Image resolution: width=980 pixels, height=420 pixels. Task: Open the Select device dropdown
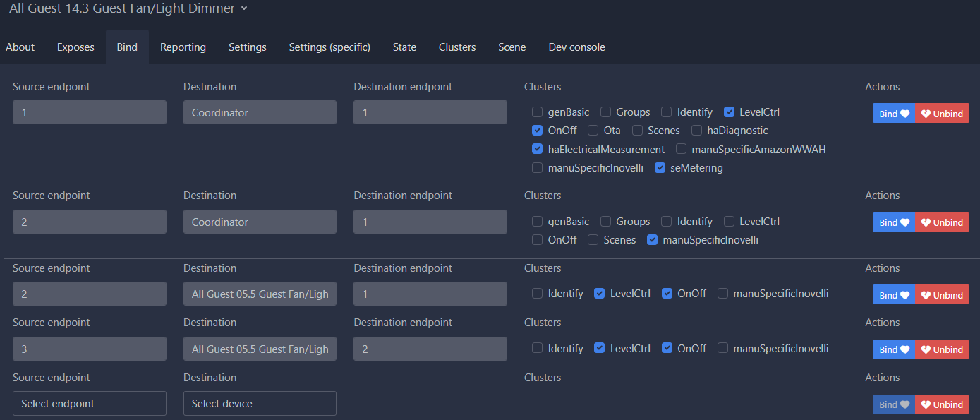pyautogui.click(x=260, y=404)
